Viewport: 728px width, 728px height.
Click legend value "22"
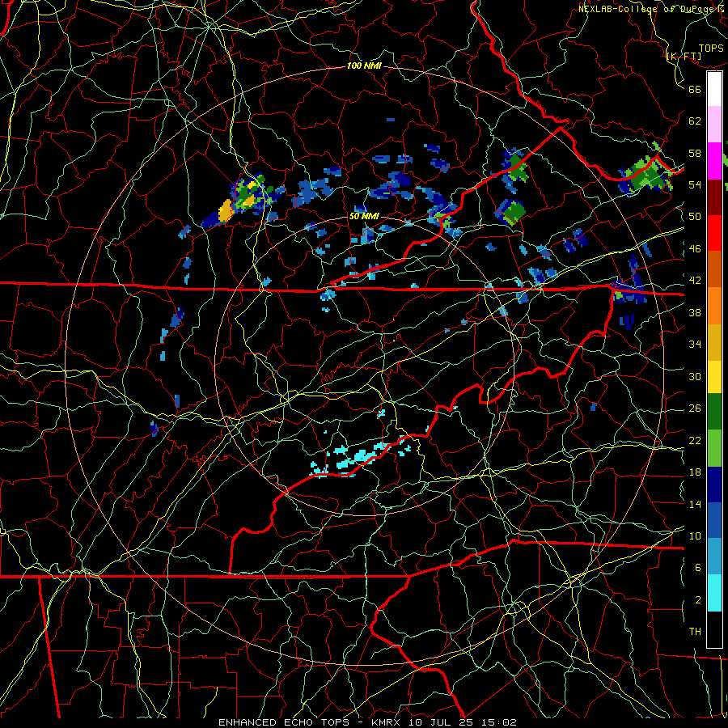point(695,440)
